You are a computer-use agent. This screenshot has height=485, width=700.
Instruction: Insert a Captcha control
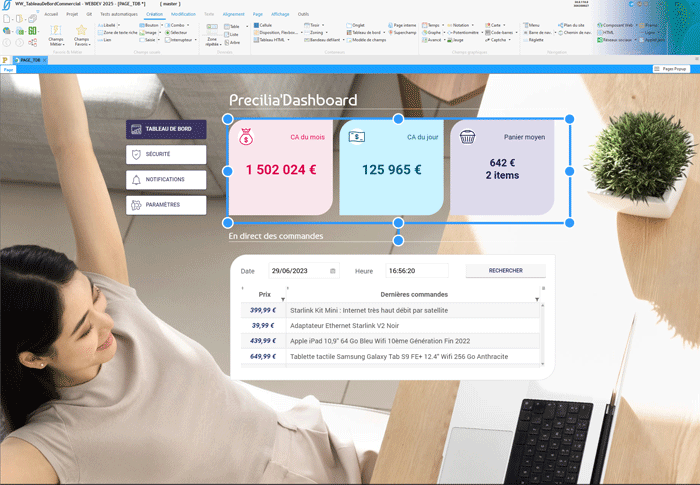pos(496,40)
